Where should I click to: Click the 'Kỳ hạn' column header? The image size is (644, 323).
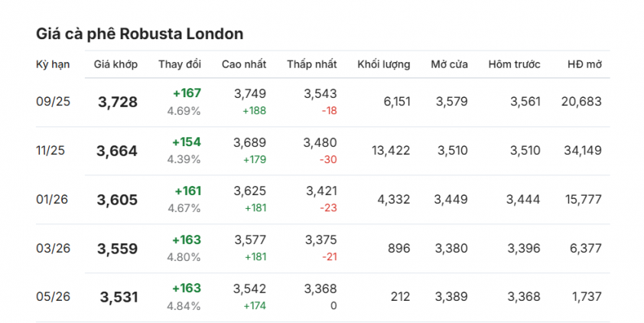(x=53, y=64)
